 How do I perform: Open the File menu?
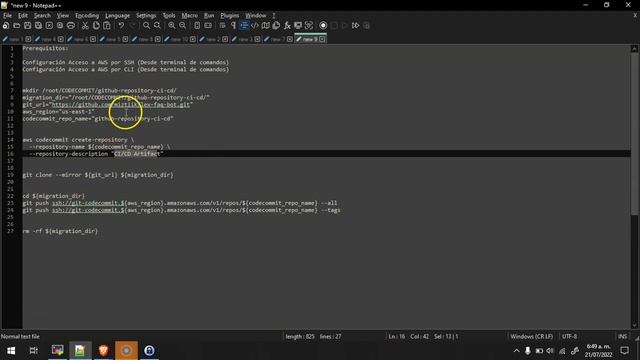tap(7, 16)
